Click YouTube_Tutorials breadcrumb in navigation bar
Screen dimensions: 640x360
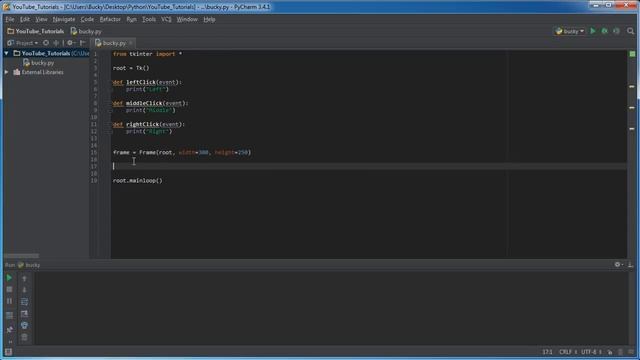tap(36, 31)
